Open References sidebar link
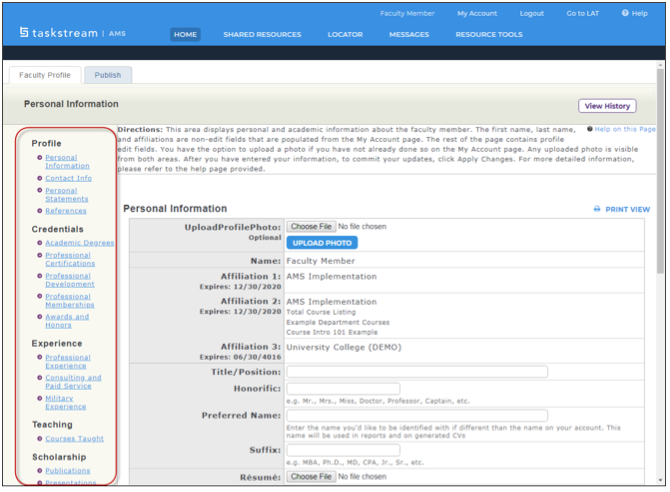This screenshot has width=670, height=492. [x=66, y=211]
